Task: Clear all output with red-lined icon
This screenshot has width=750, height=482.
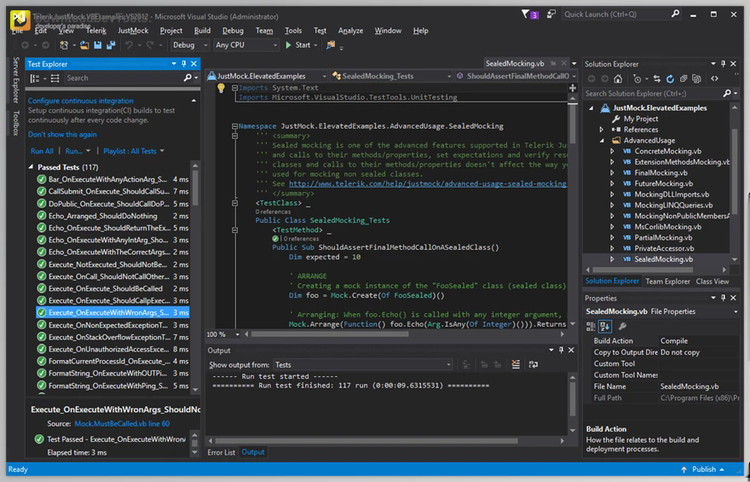Action: coord(515,364)
